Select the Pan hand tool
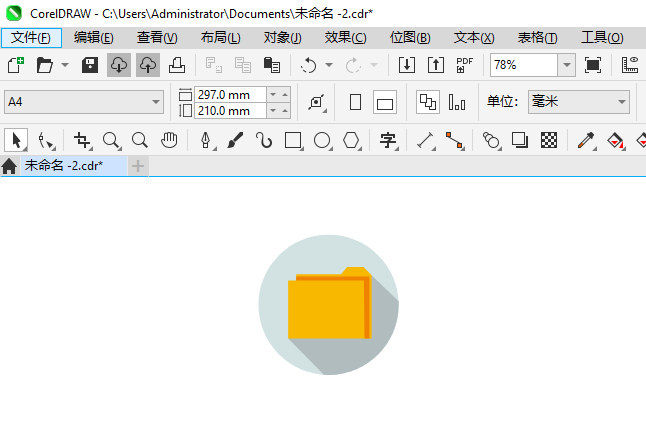The width and height of the screenshot is (646, 435). coord(169,140)
